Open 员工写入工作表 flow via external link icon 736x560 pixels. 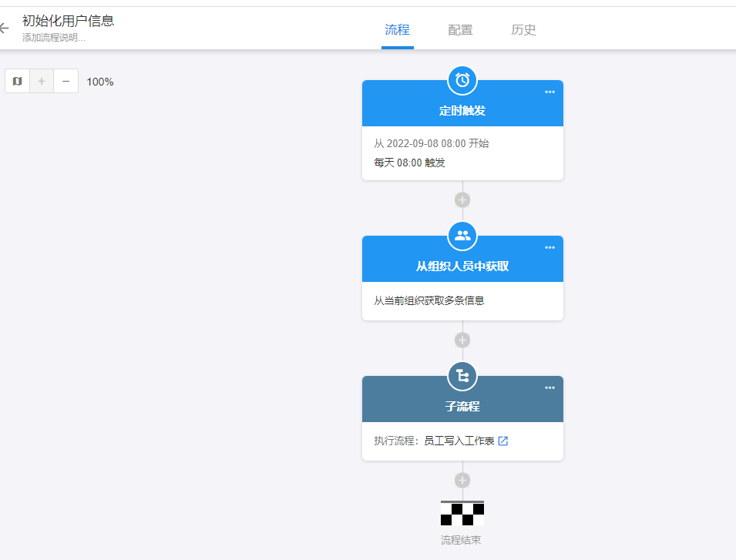coord(502,441)
